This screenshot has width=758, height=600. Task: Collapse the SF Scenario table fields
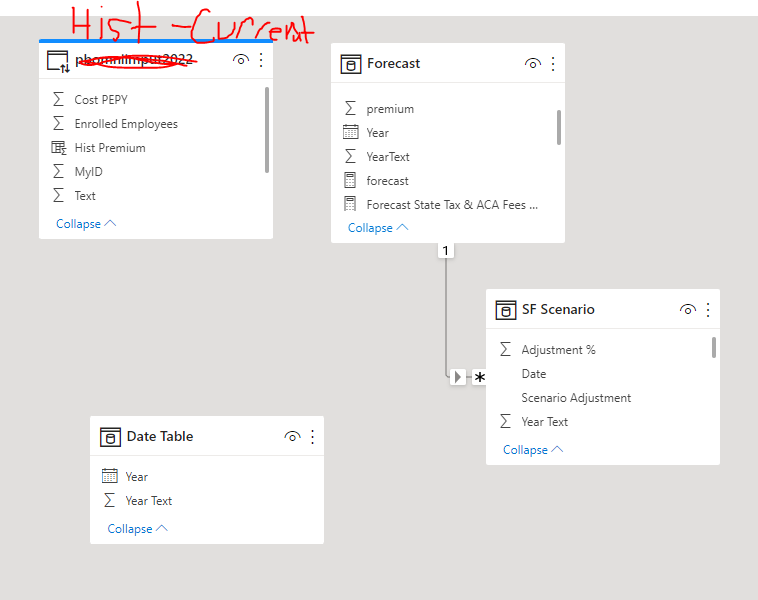[533, 450]
